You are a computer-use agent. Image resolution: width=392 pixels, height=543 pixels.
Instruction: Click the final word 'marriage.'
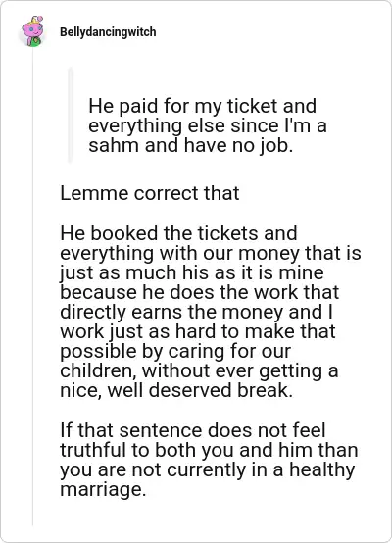pyautogui.click(x=103, y=490)
